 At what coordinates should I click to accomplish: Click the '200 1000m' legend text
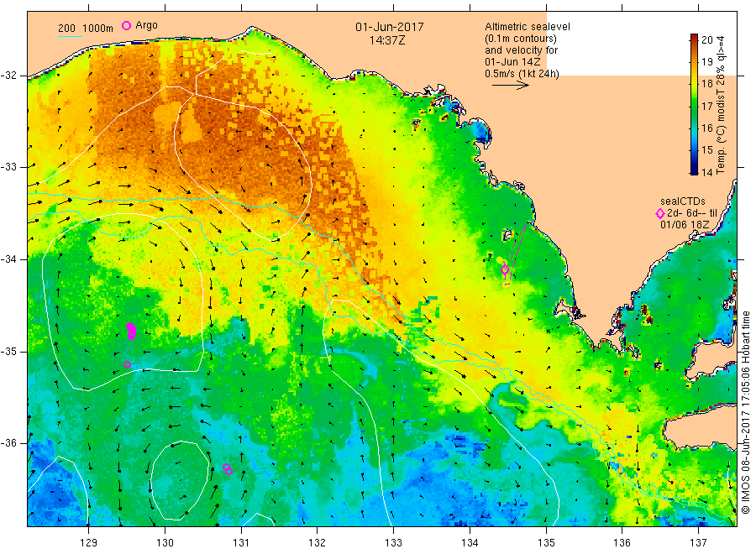pos(86,28)
